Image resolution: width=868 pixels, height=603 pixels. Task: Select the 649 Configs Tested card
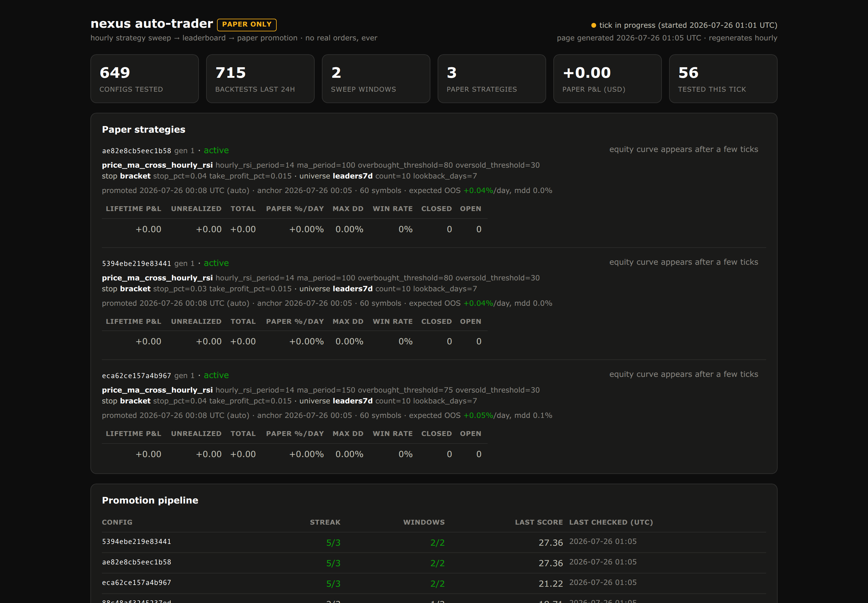pyautogui.click(x=145, y=79)
